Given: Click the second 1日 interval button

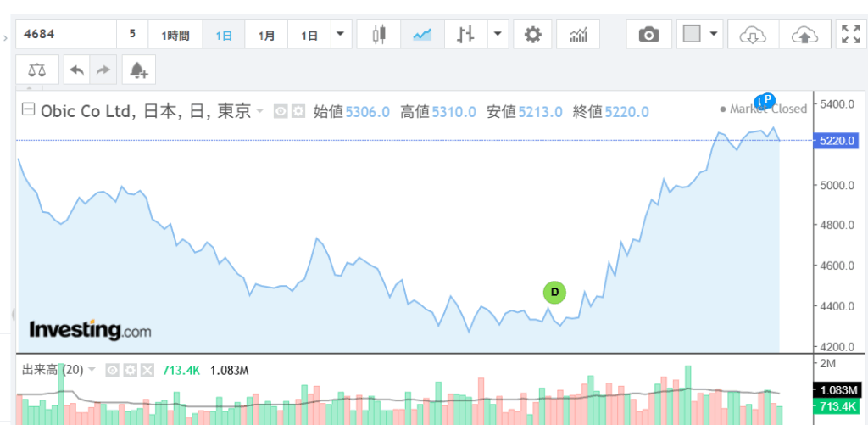Looking at the screenshot, I should pos(309,34).
